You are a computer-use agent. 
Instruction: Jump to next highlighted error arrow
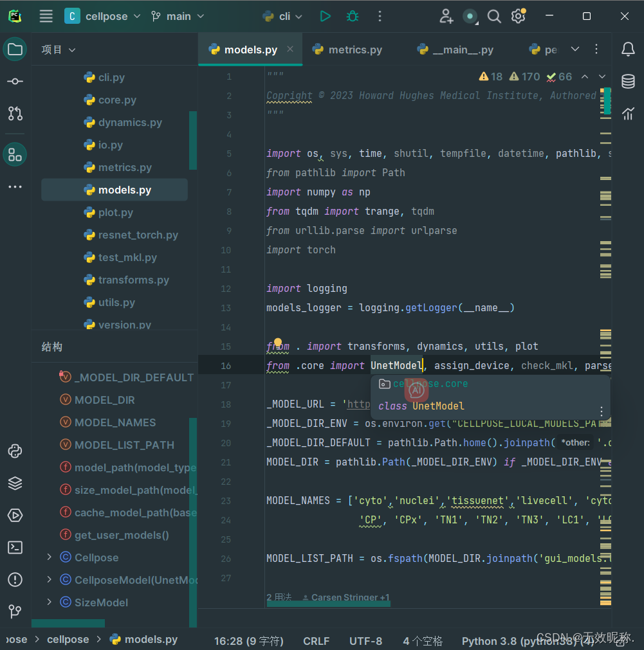(602, 77)
